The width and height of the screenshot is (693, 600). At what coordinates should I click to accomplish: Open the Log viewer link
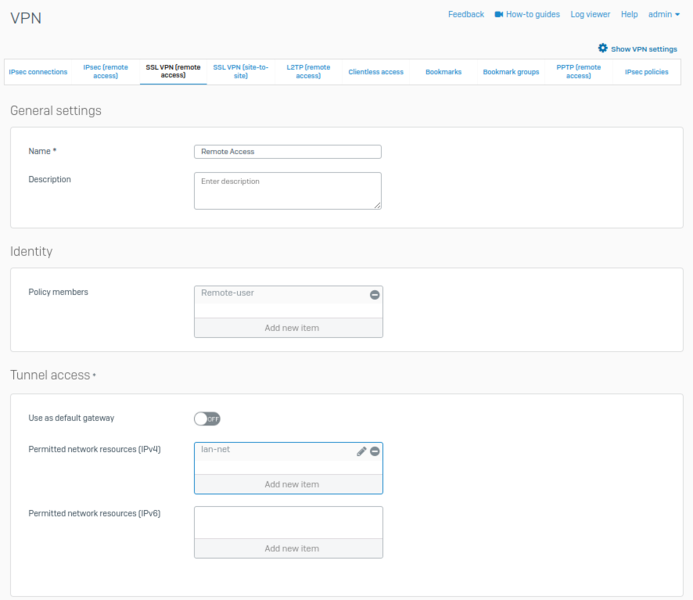coord(590,15)
